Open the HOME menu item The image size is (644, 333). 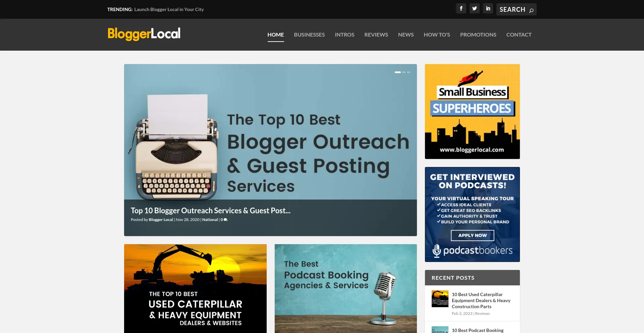click(x=276, y=35)
